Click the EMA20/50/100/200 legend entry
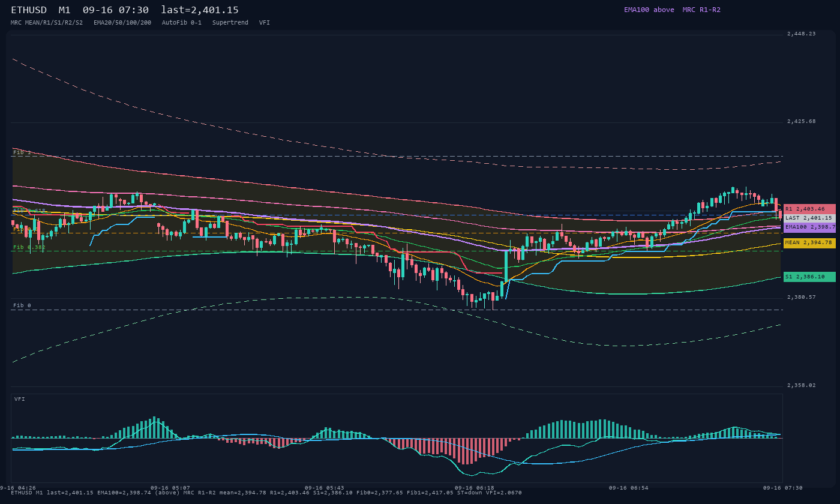 pyautogui.click(x=122, y=22)
